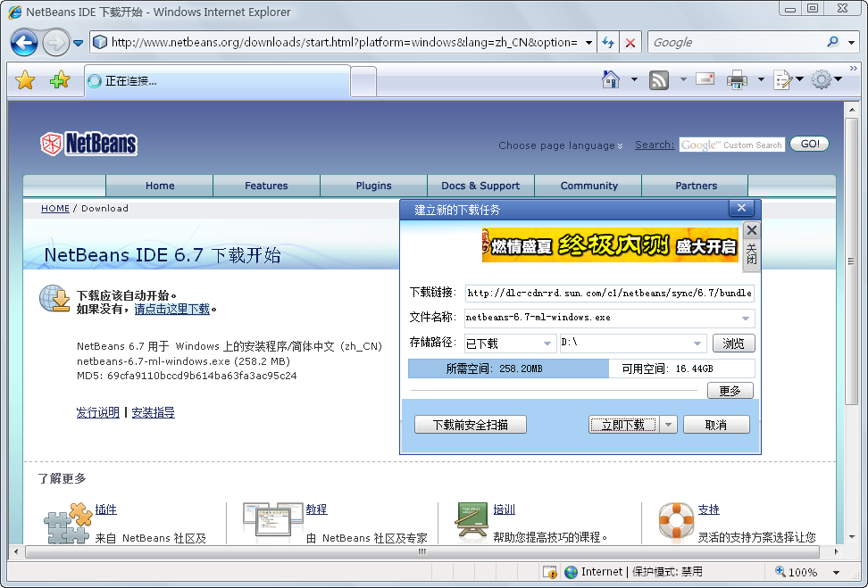Close the banner ad with 关闭 button
The height and width of the screenshot is (588, 868).
point(751,242)
